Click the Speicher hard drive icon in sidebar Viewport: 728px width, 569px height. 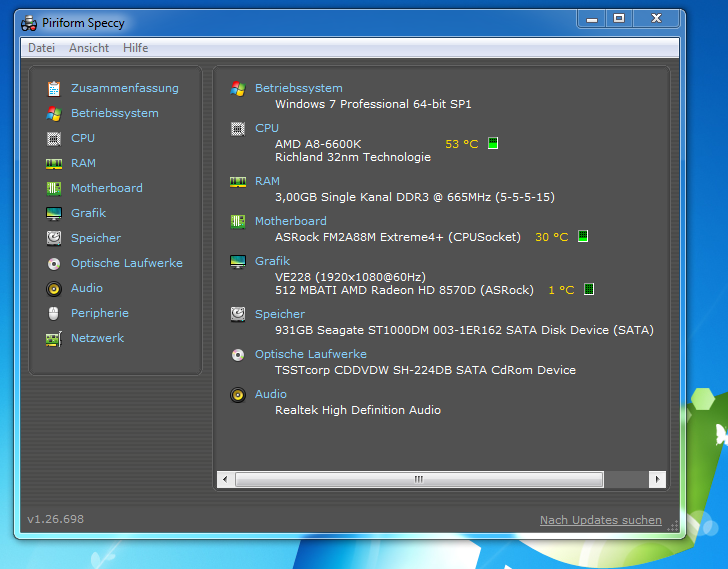(54, 238)
